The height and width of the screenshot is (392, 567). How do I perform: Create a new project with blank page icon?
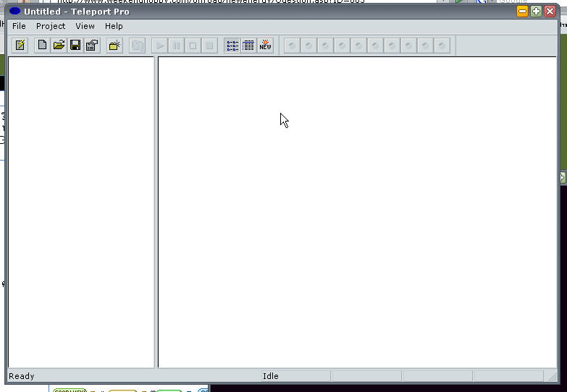point(43,46)
